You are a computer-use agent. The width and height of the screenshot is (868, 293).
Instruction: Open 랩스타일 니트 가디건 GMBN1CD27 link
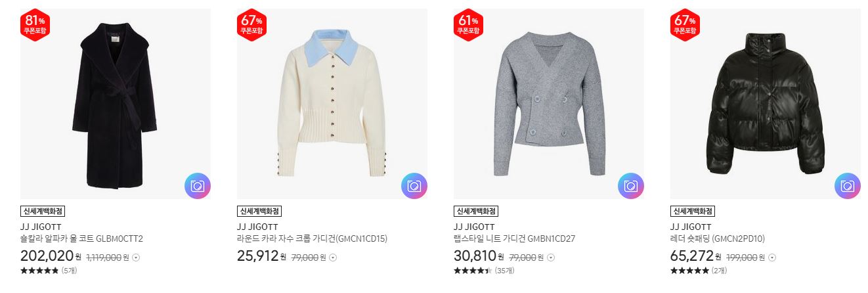[514, 238]
